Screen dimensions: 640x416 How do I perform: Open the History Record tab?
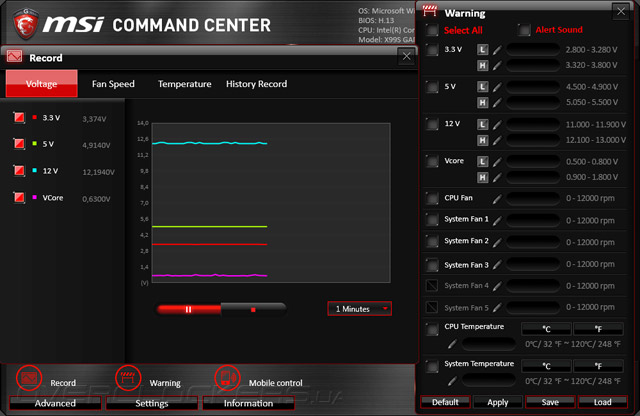click(x=256, y=84)
